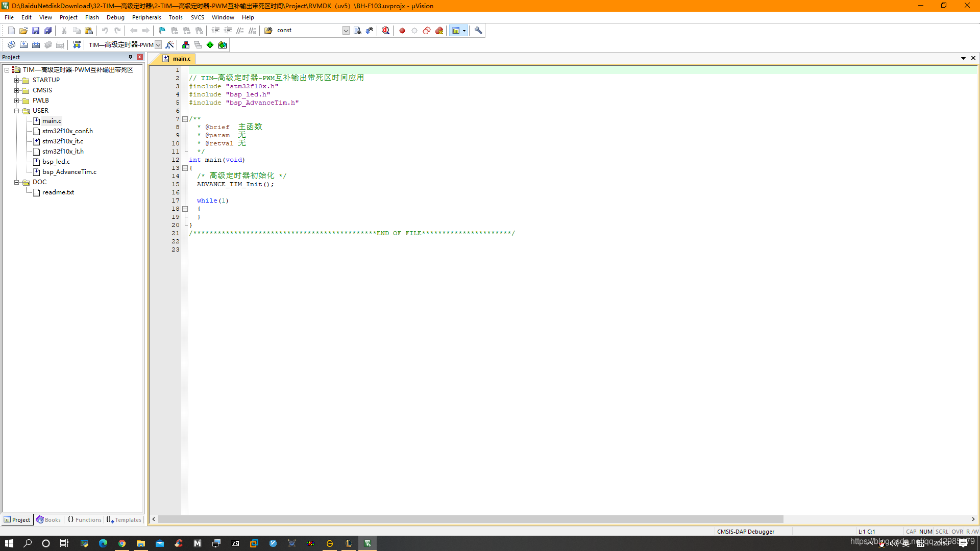Screen dimensions: 980x551
Task: Select bsp_led.c in project tree
Action: click(56, 162)
